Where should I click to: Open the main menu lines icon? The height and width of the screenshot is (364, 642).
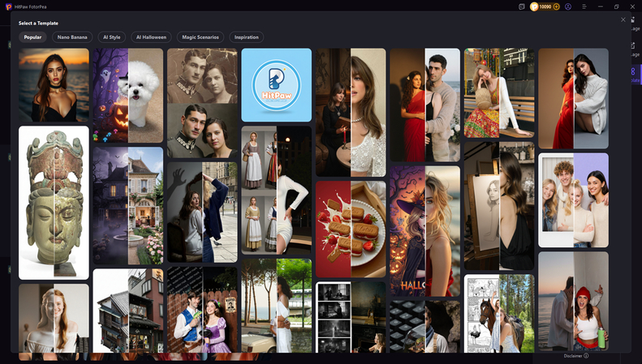[584, 6]
